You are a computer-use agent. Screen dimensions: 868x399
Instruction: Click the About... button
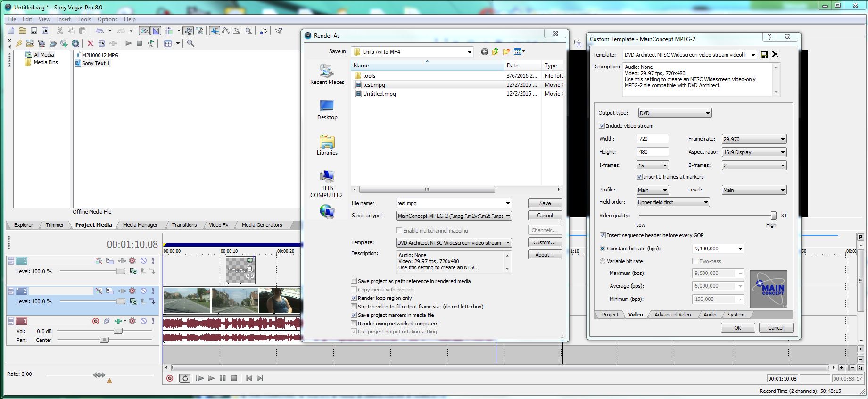(x=545, y=255)
